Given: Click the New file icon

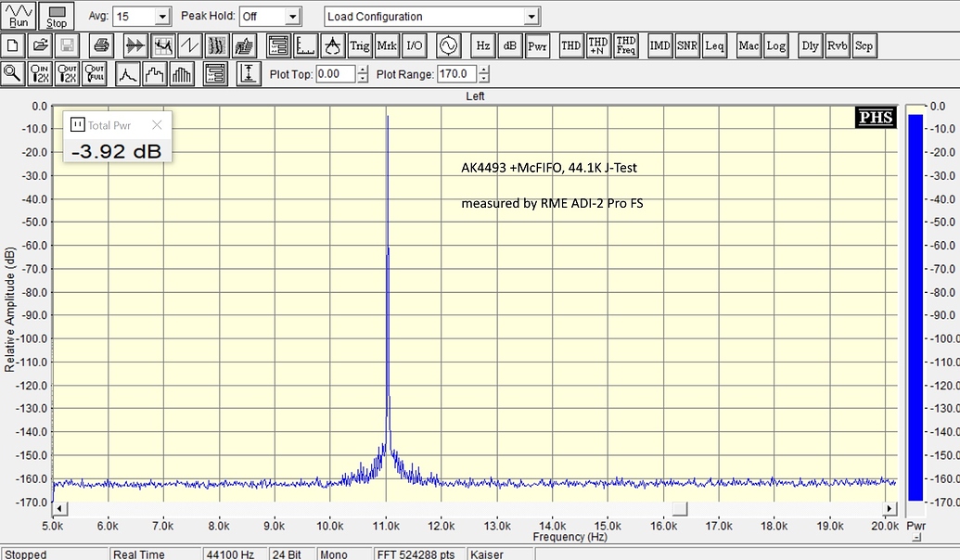Looking at the screenshot, I should pyautogui.click(x=13, y=45).
